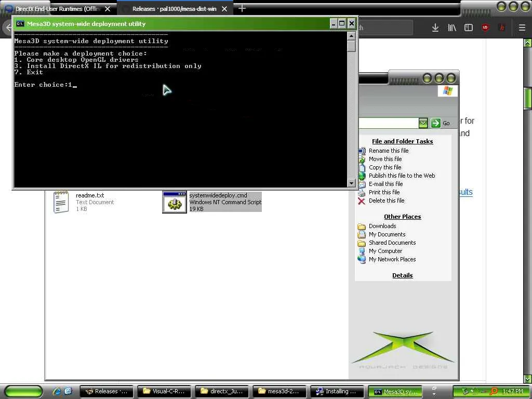The height and width of the screenshot is (399, 532).
Task: Click the browser page scrollbar down arrow
Action: point(528,379)
